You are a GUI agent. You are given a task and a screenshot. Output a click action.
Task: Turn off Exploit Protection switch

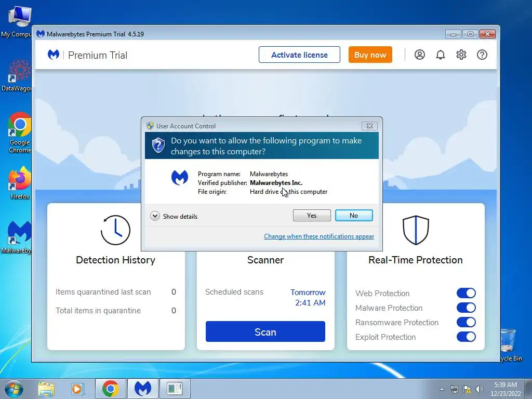(x=466, y=337)
